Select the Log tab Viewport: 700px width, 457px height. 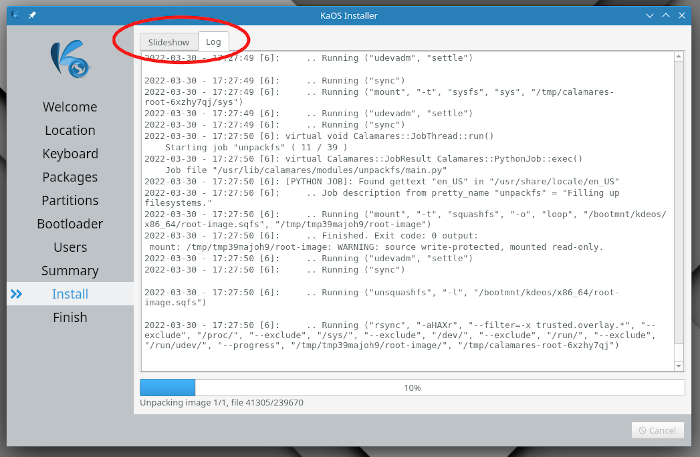[x=213, y=42]
